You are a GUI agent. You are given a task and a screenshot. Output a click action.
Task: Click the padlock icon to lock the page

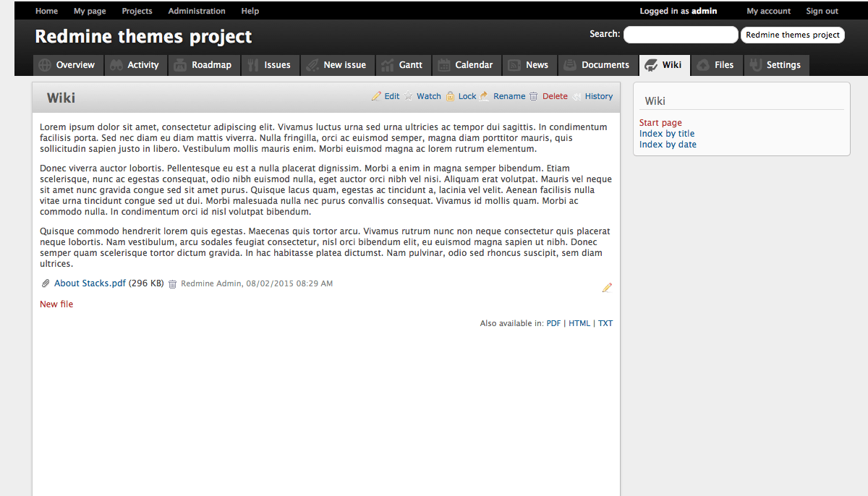pos(450,96)
